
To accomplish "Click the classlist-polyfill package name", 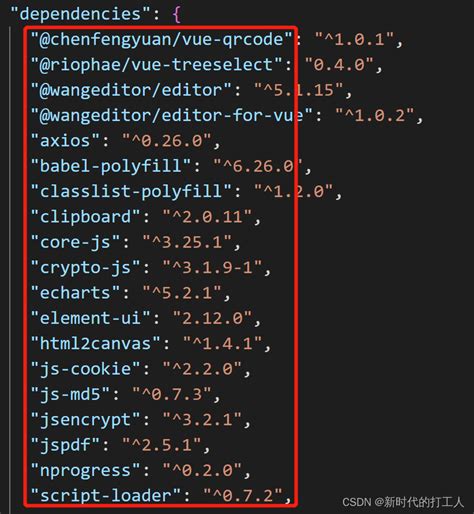I will (x=131, y=192).
